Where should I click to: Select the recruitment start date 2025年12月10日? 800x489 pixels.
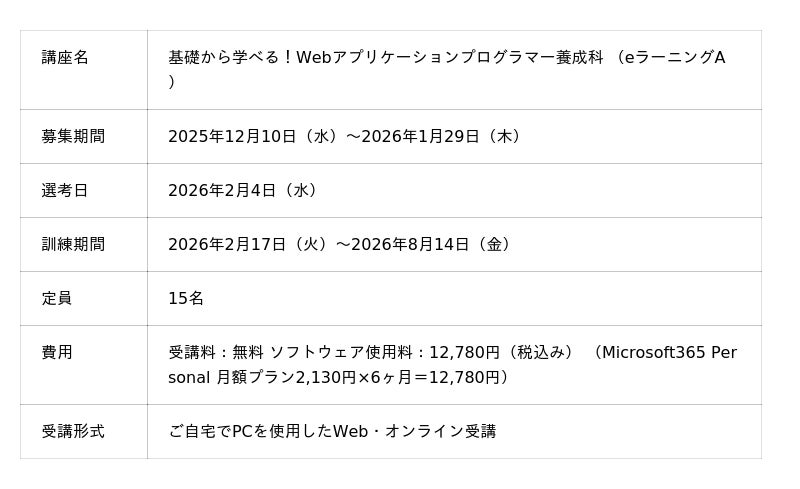click(x=232, y=136)
